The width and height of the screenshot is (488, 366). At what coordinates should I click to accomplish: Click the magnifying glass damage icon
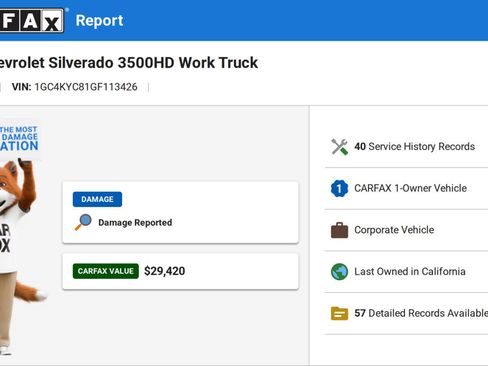tap(83, 222)
